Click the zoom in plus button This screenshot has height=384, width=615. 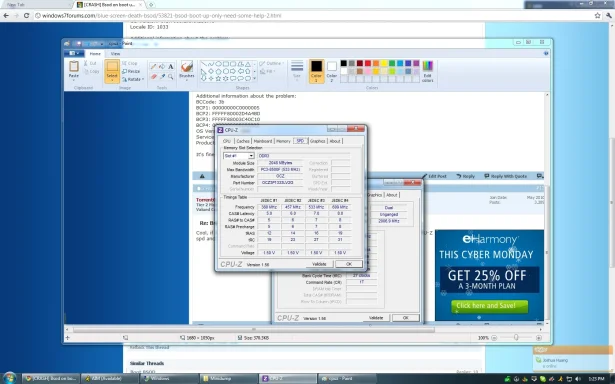539,337
